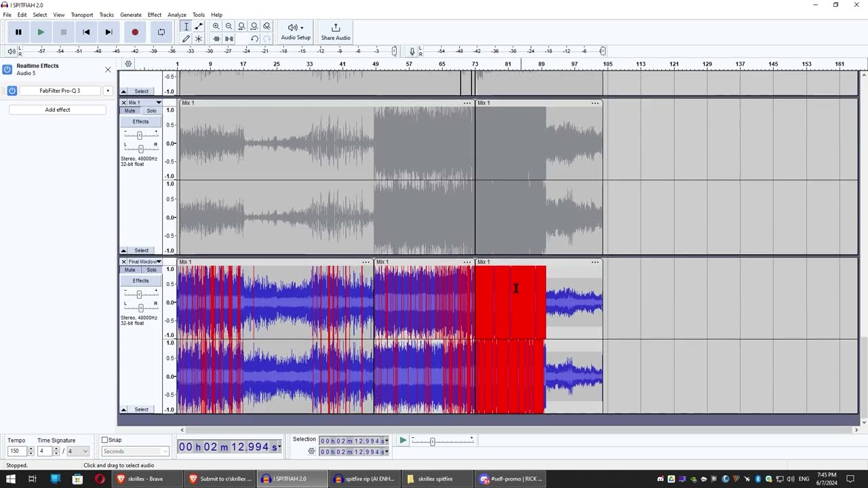Adjust the Final Mixdown gain slider

139,294
